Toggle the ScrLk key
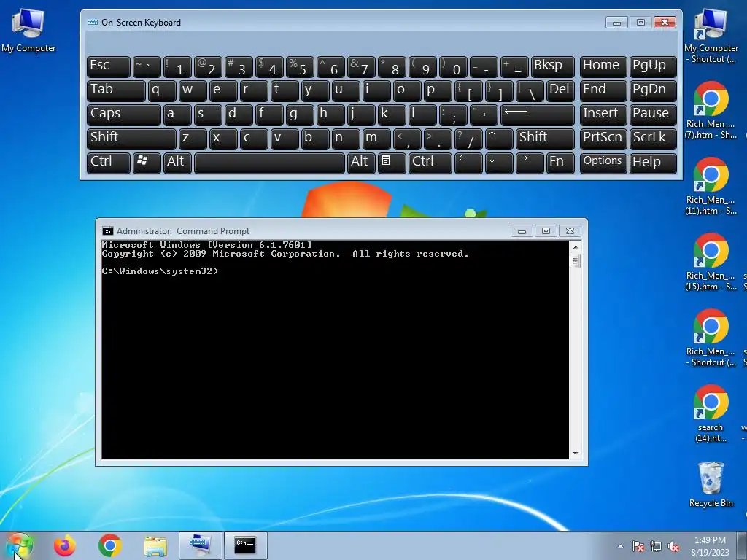 click(653, 138)
